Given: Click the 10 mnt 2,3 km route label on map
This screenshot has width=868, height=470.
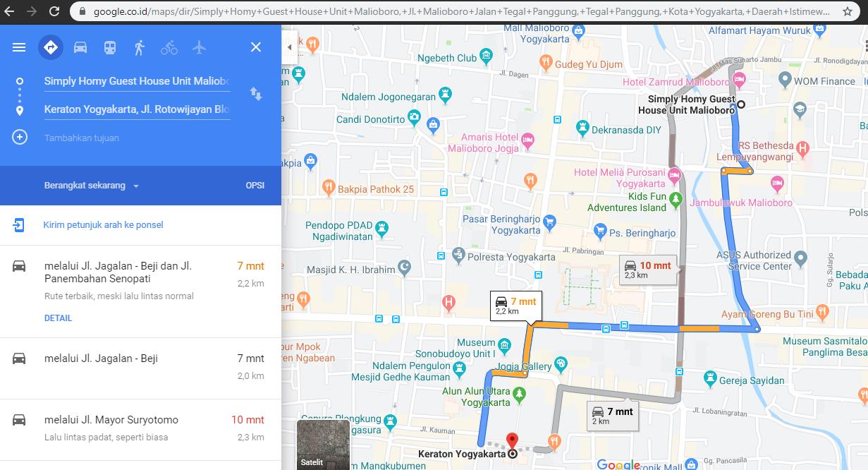Looking at the screenshot, I should click(x=648, y=270).
